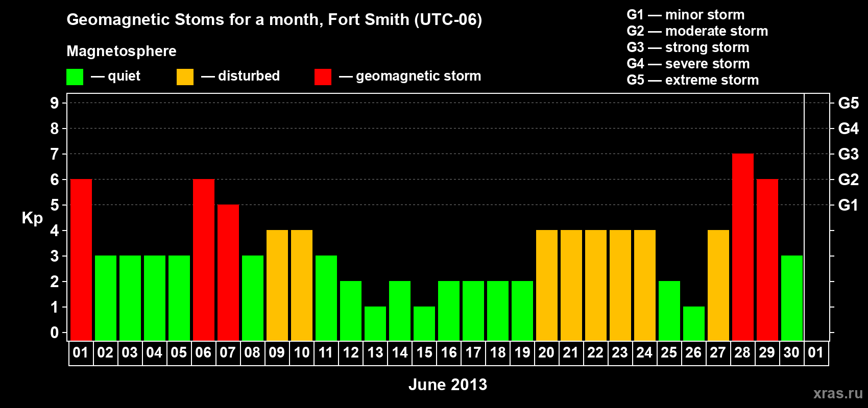Select the green bar for June 17
Image resolution: width=868 pixels, height=408 pixels.
pyautogui.click(x=473, y=311)
